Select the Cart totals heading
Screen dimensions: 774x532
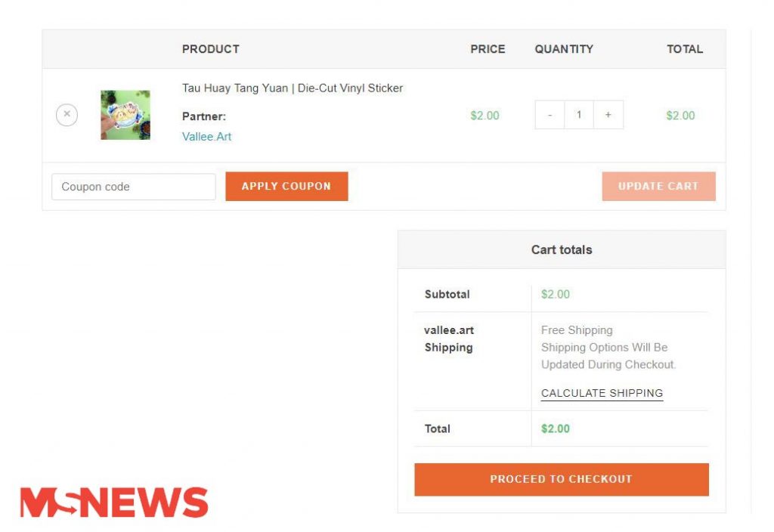(x=562, y=249)
